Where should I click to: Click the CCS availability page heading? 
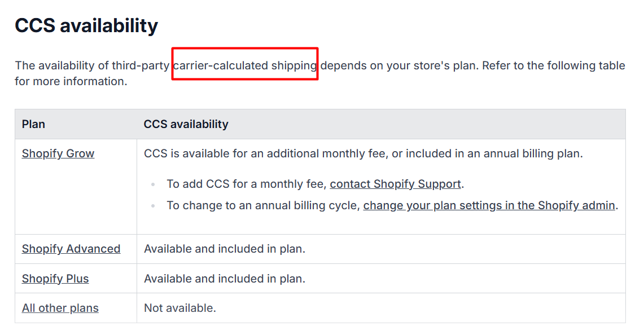click(x=86, y=25)
